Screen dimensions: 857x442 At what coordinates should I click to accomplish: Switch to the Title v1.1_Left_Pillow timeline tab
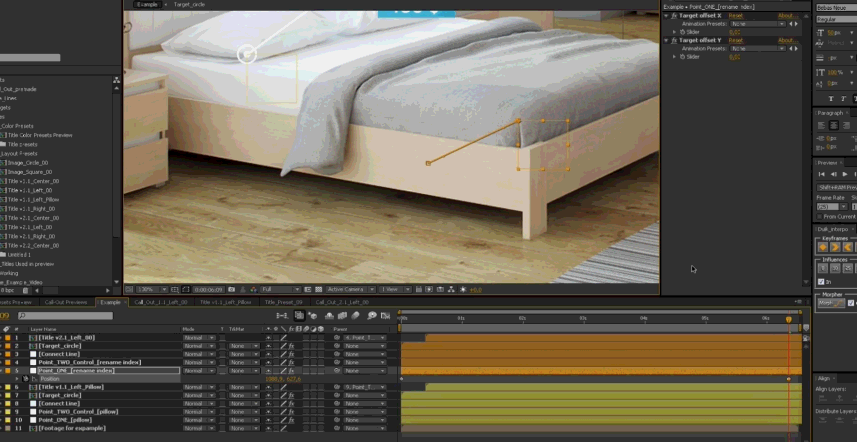pos(225,302)
